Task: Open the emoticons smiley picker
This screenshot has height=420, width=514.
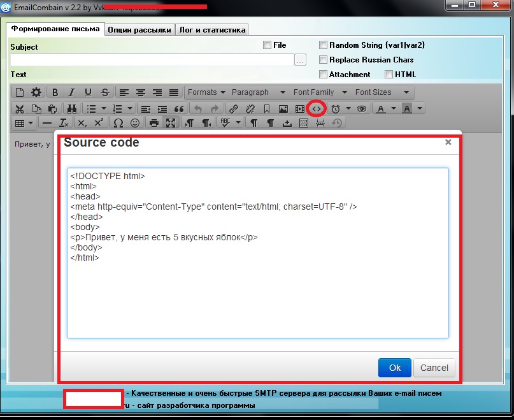Action: pyautogui.click(x=135, y=123)
